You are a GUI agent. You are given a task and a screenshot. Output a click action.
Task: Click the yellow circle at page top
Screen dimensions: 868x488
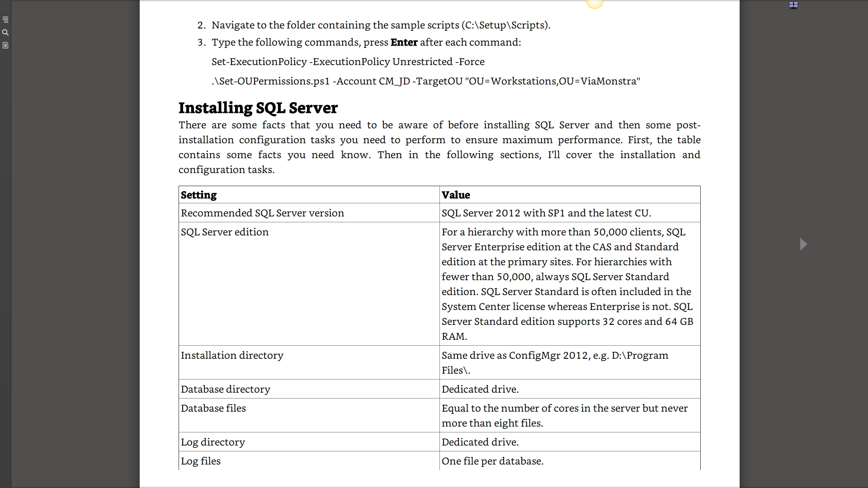(x=594, y=4)
